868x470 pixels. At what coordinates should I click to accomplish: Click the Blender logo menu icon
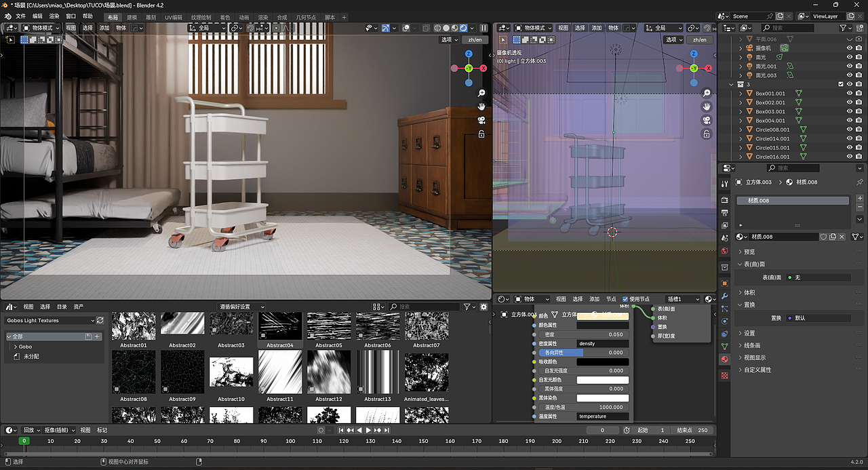tap(7, 16)
